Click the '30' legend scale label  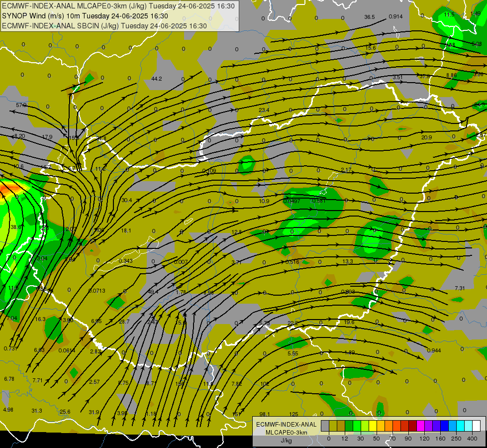coord(360,439)
